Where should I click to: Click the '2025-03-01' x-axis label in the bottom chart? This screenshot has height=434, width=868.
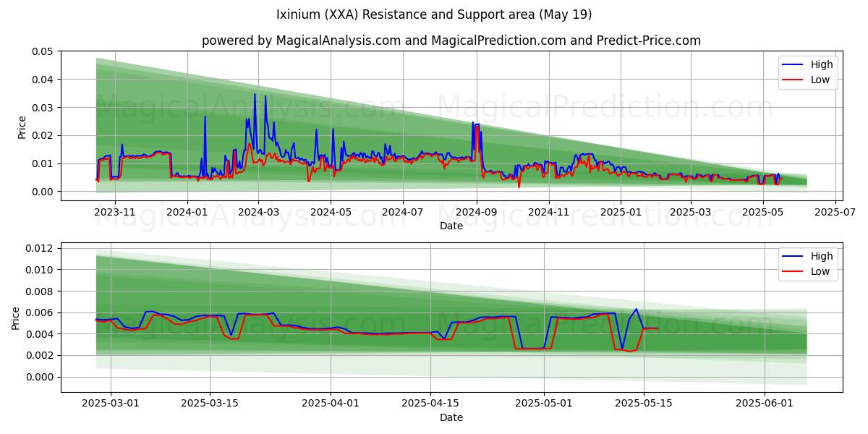(110, 404)
